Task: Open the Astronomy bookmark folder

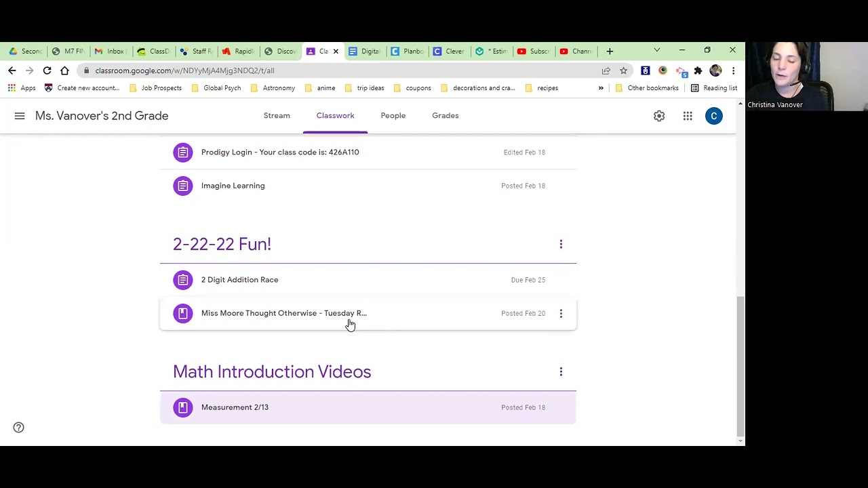Action: (x=273, y=88)
